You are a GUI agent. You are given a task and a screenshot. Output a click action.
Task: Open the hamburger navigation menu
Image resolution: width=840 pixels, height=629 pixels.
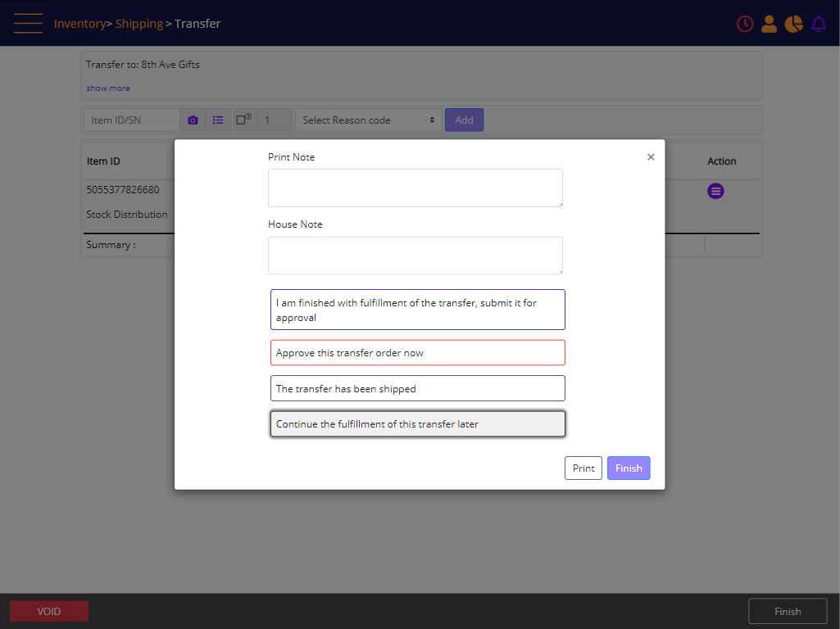pyautogui.click(x=28, y=24)
